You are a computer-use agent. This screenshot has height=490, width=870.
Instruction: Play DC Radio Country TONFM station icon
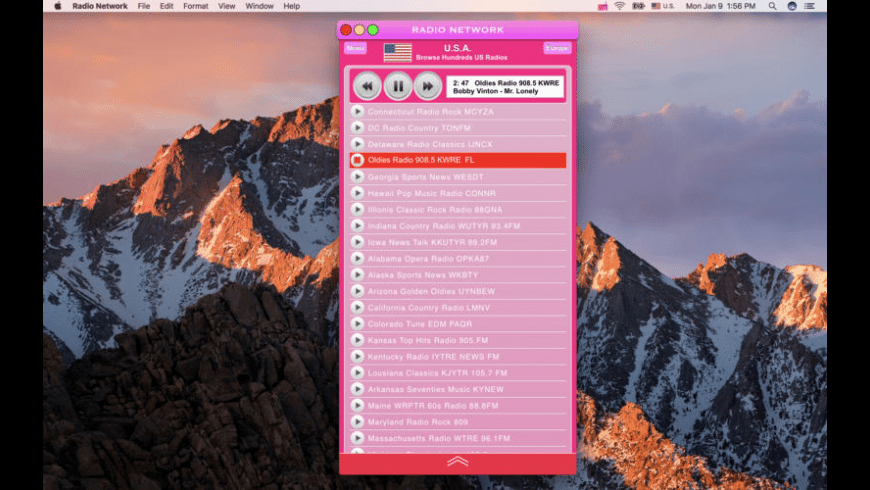point(357,128)
